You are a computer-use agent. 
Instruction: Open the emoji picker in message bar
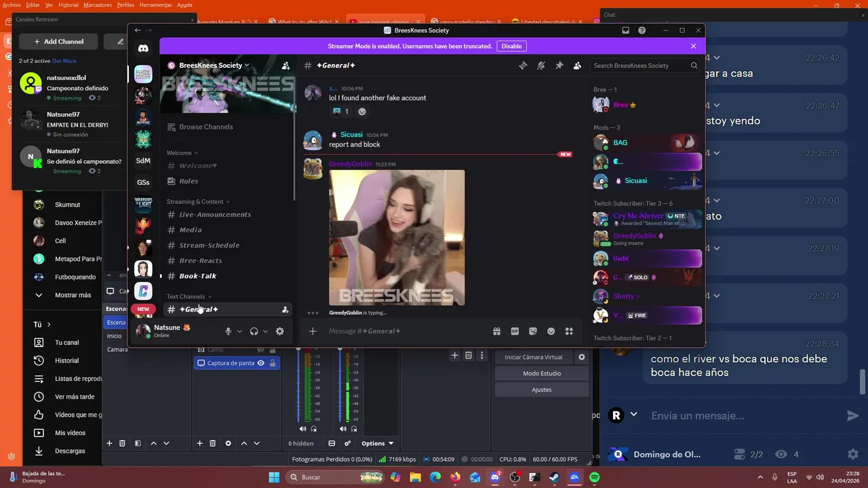(551, 331)
